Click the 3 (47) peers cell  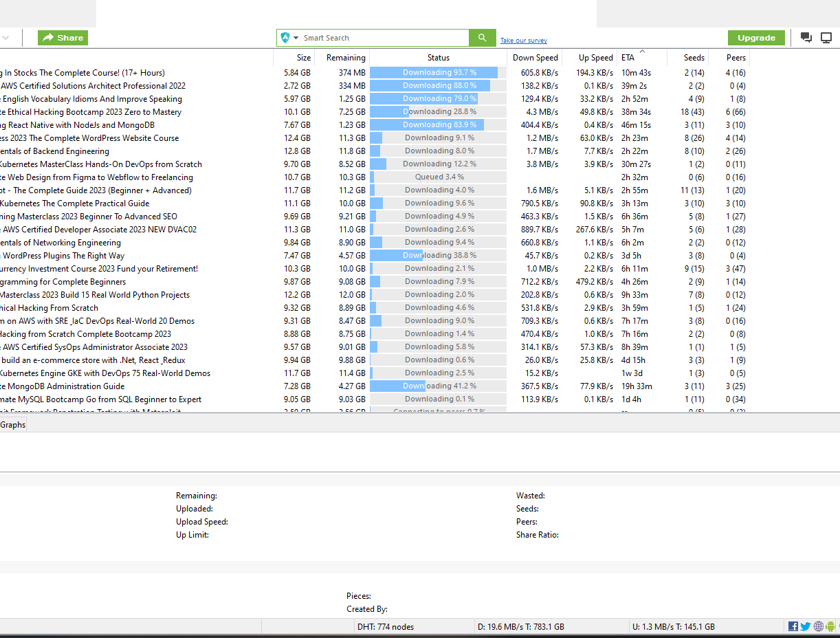736,268
